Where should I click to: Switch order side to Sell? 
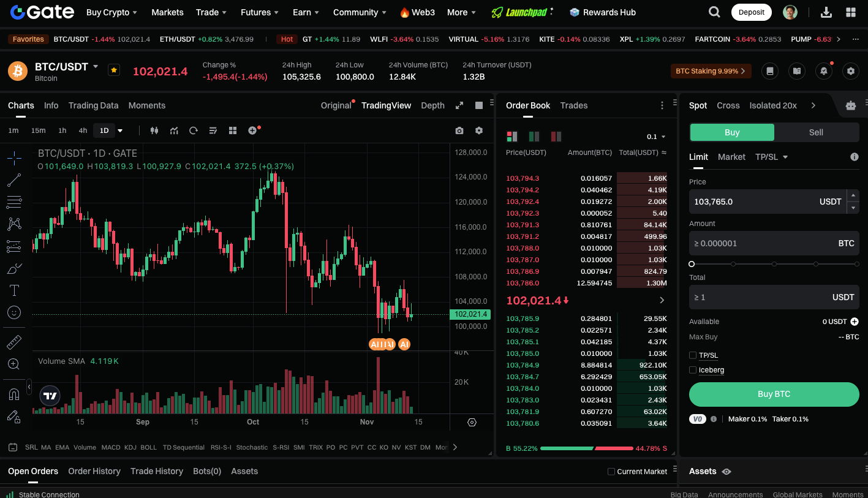tap(816, 132)
